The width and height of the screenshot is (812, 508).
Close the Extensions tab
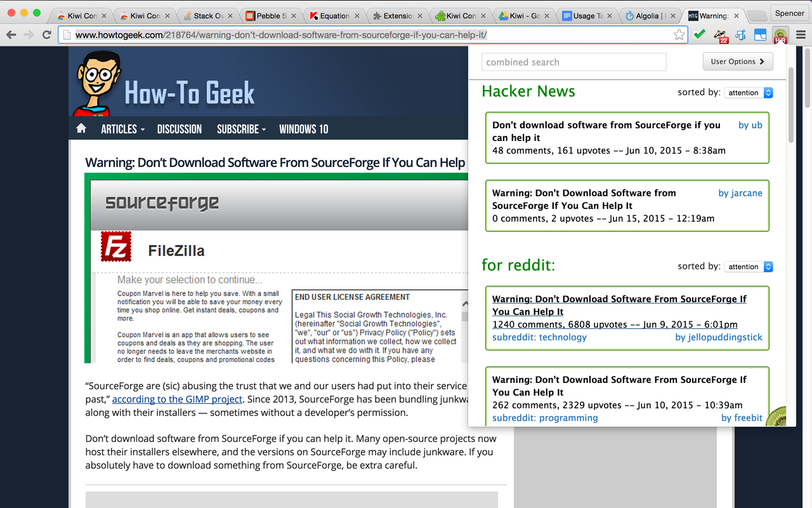pos(419,16)
